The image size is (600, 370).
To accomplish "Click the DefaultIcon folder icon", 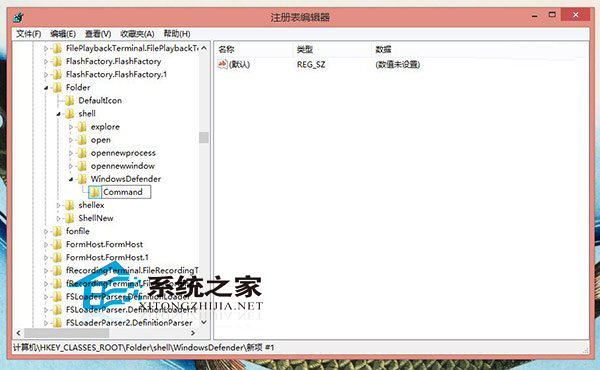I will pyautogui.click(x=70, y=101).
